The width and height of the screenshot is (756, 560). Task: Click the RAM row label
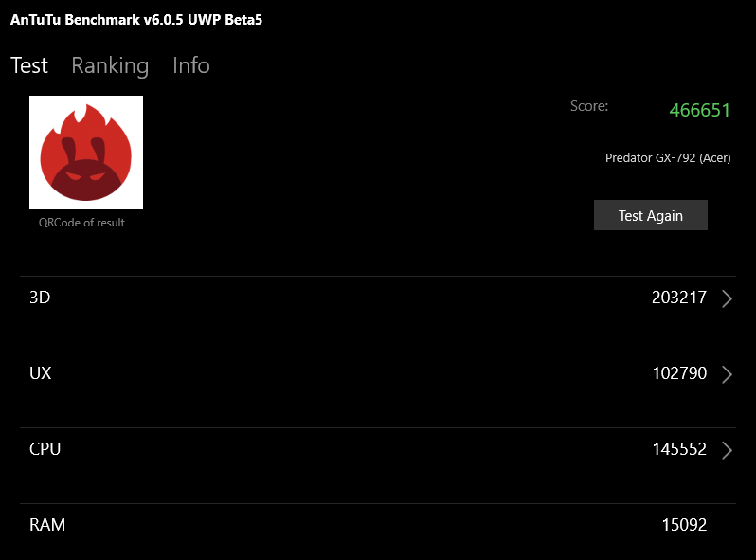pyautogui.click(x=47, y=524)
